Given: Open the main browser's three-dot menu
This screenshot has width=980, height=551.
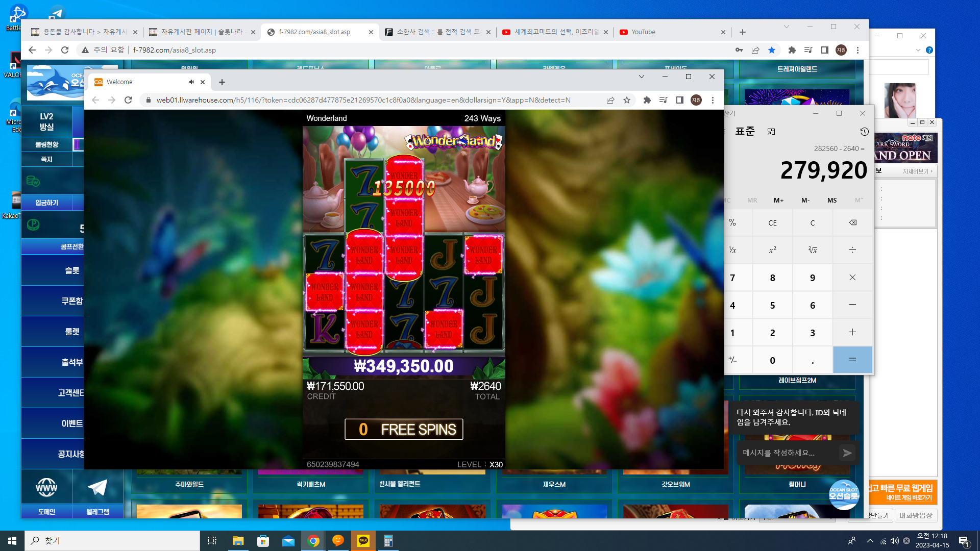Looking at the screenshot, I should (x=858, y=50).
